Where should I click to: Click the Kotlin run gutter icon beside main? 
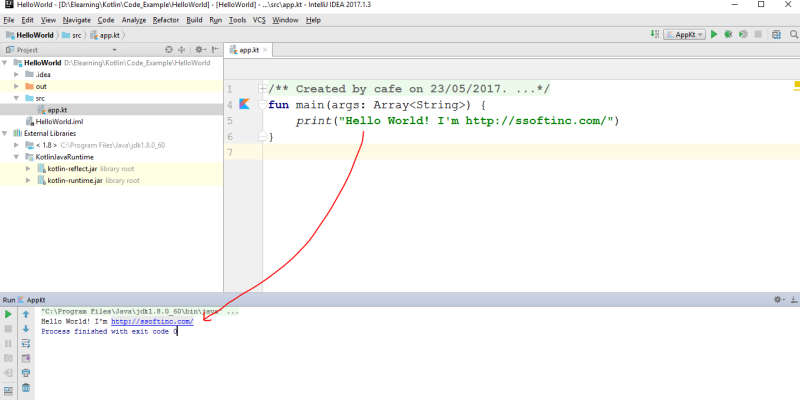(x=244, y=104)
